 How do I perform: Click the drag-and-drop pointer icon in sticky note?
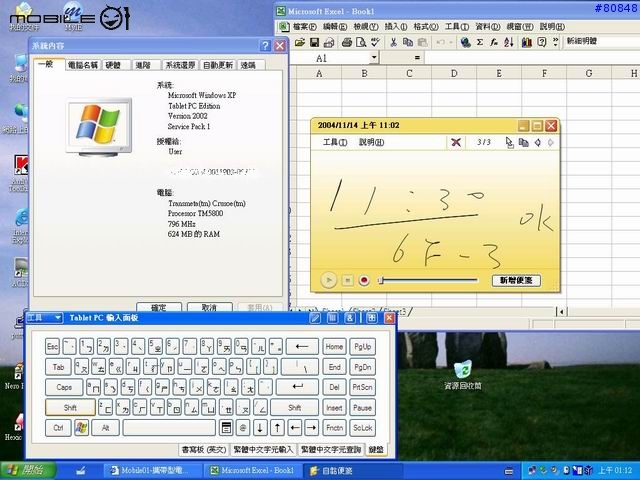point(509,142)
